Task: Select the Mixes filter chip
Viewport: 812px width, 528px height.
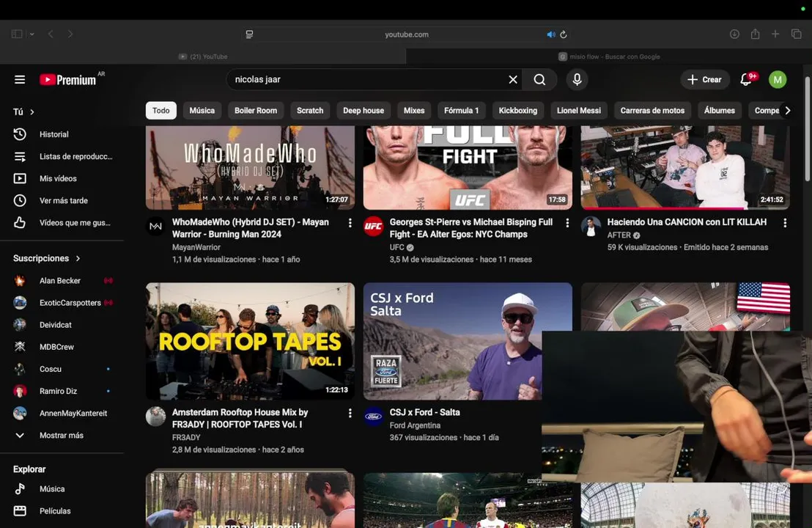Action: point(414,111)
